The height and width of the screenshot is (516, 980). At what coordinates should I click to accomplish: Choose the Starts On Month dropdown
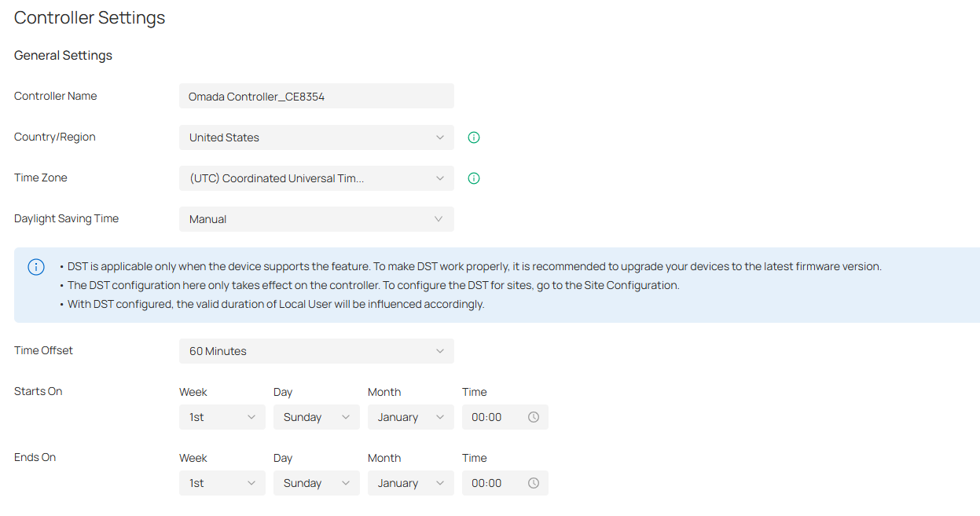(410, 417)
